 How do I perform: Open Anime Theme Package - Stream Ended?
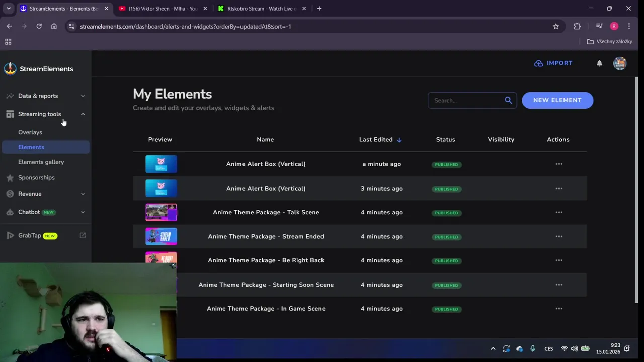[266, 236]
